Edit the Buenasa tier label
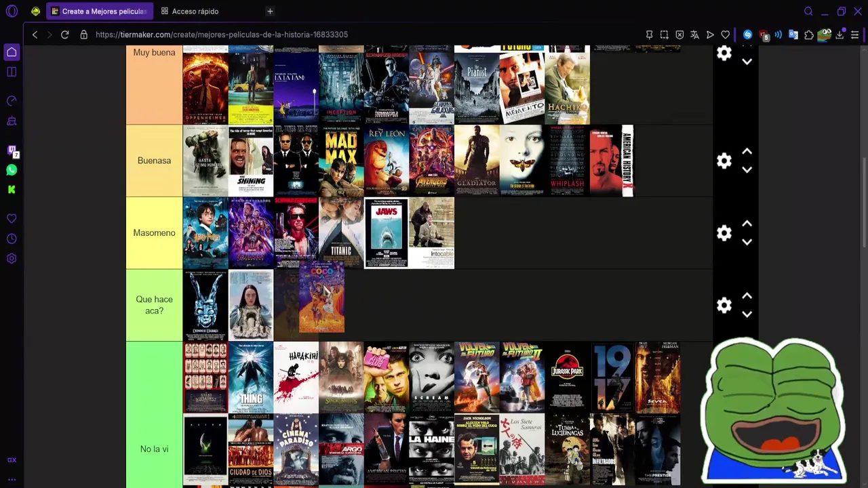 click(x=154, y=161)
